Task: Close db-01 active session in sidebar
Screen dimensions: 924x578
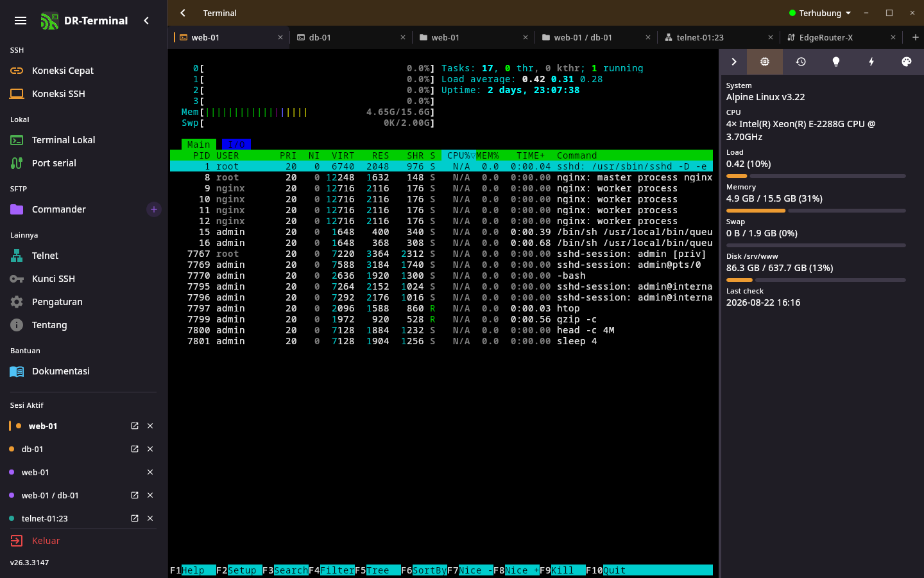Action: click(x=150, y=449)
